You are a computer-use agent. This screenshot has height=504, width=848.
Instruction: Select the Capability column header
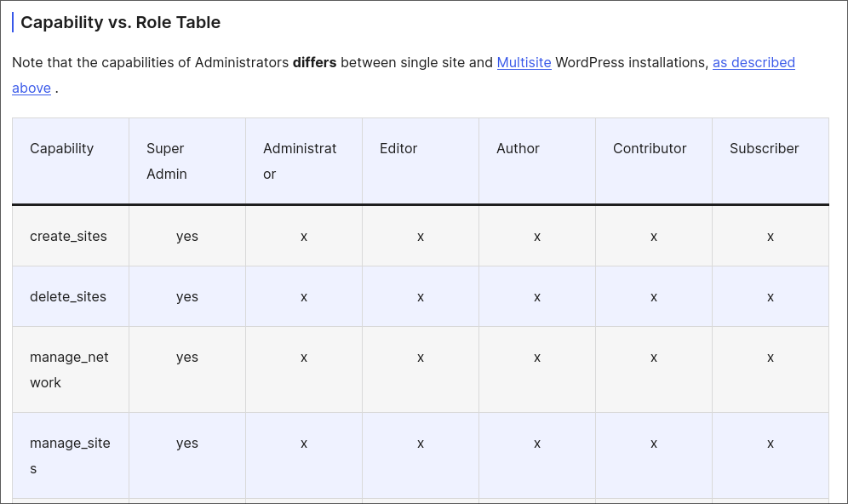(x=61, y=148)
